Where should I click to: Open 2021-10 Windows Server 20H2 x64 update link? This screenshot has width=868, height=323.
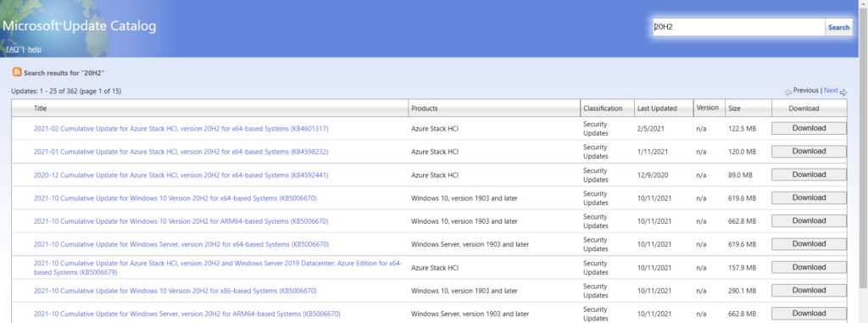(181, 244)
